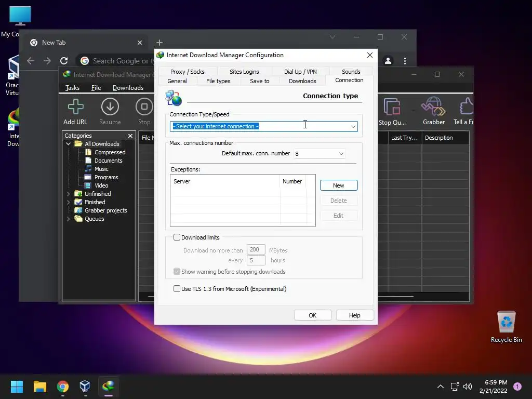Image resolution: width=532 pixels, height=399 pixels.
Task: Open VirtualBox from the taskbar
Action: [x=85, y=387]
